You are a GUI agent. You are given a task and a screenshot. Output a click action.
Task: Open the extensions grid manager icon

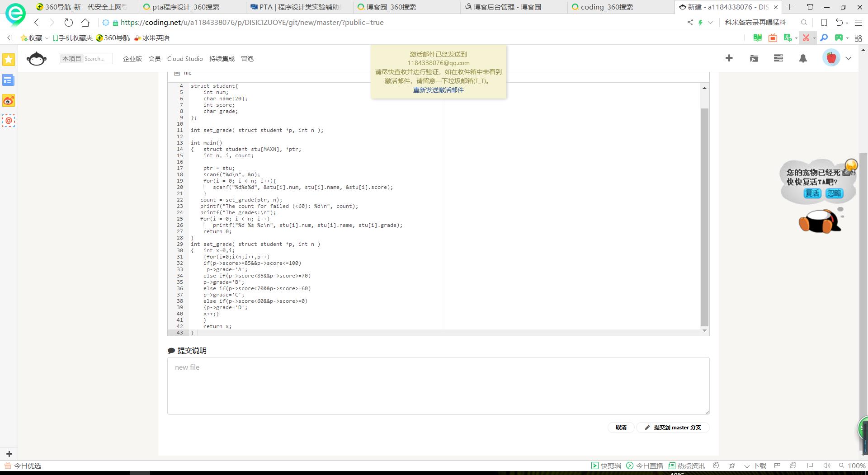pyautogui.click(x=858, y=38)
